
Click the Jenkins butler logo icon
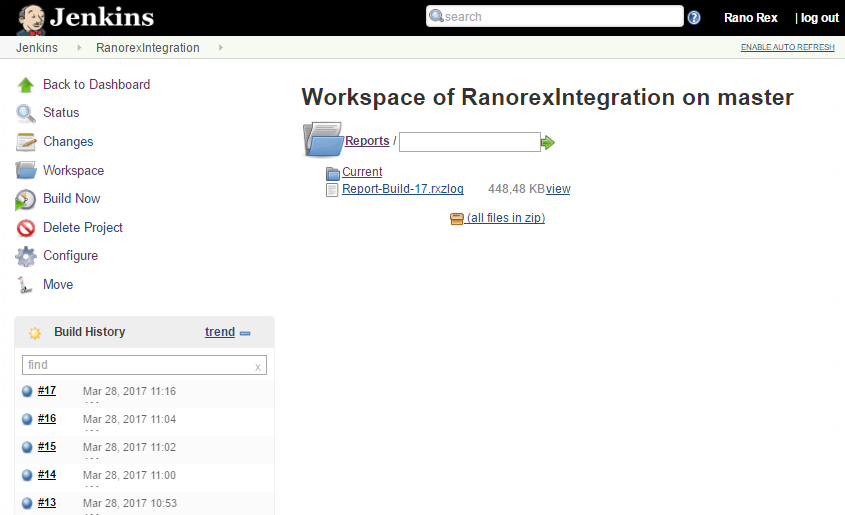click(31, 19)
